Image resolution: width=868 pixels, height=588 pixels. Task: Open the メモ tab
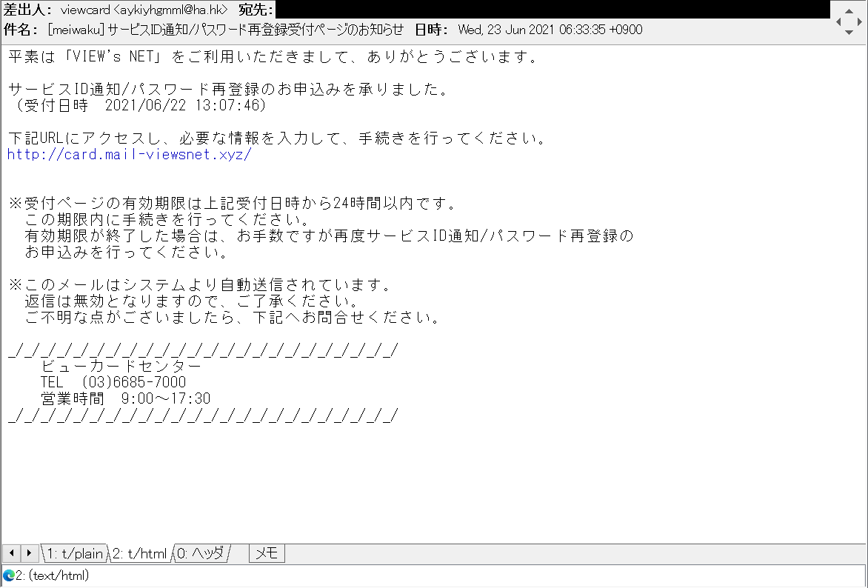tap(266, 552)
